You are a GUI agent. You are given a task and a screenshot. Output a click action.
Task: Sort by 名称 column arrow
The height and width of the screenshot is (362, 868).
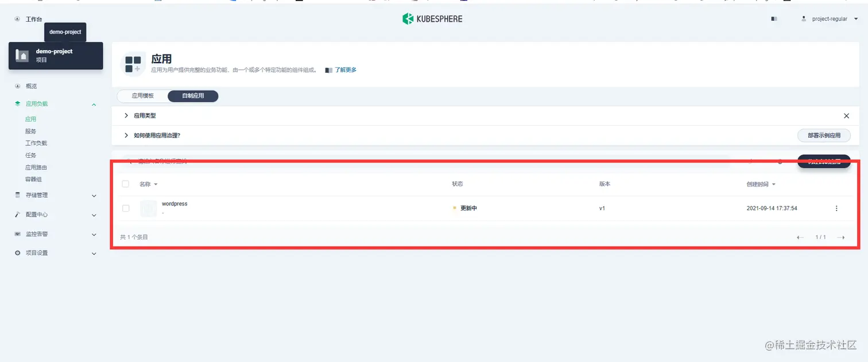[x=156, y=185]
